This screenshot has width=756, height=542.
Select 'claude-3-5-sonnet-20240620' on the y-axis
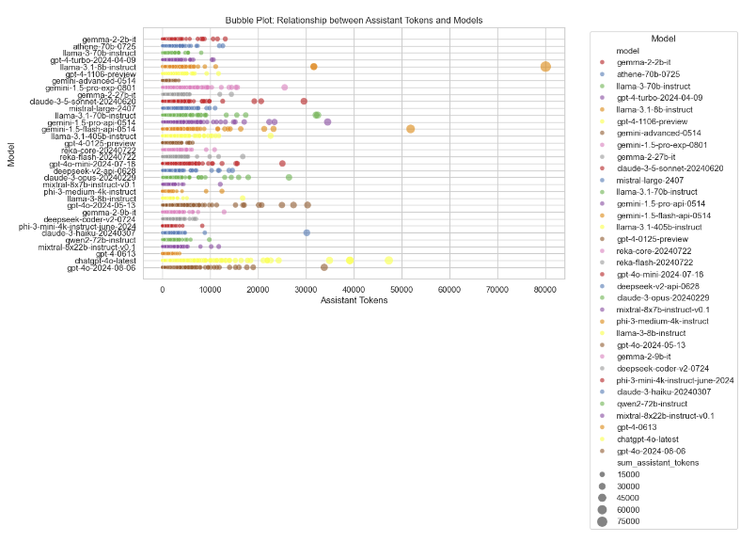click(x=83, y=102)
